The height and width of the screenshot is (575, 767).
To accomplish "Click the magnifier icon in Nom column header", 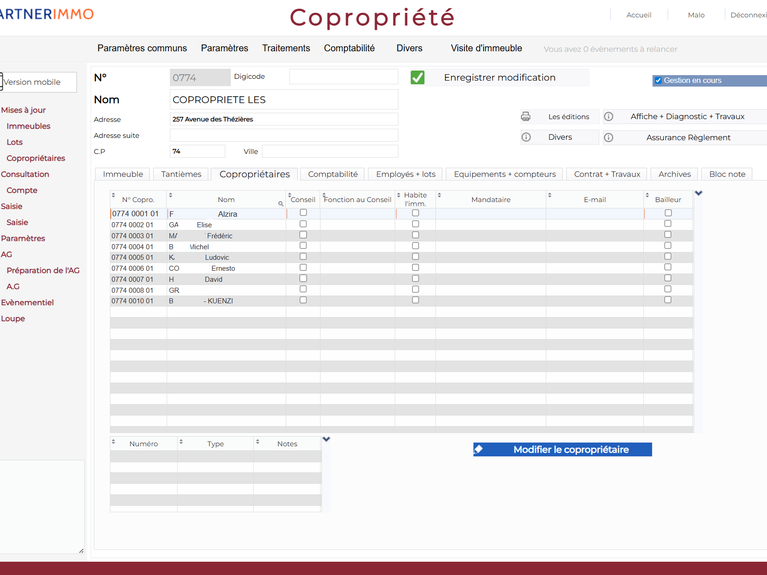I will (281, 203).
